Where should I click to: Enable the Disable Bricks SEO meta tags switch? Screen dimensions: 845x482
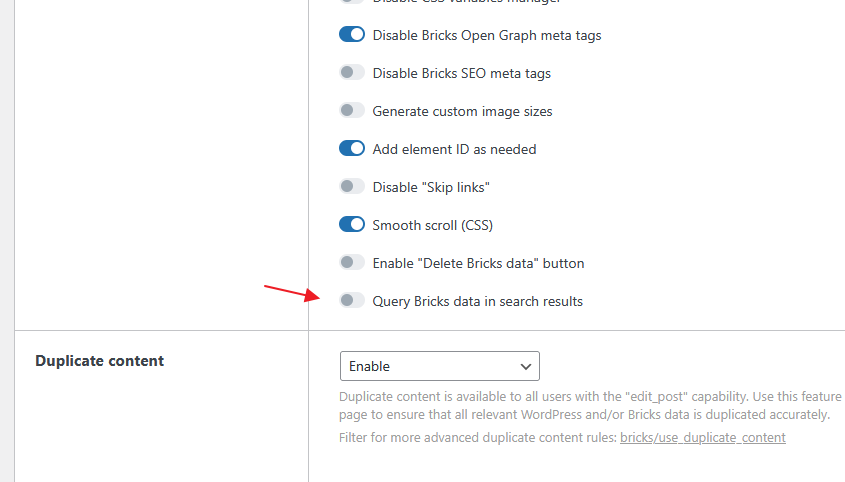[352, 72]
